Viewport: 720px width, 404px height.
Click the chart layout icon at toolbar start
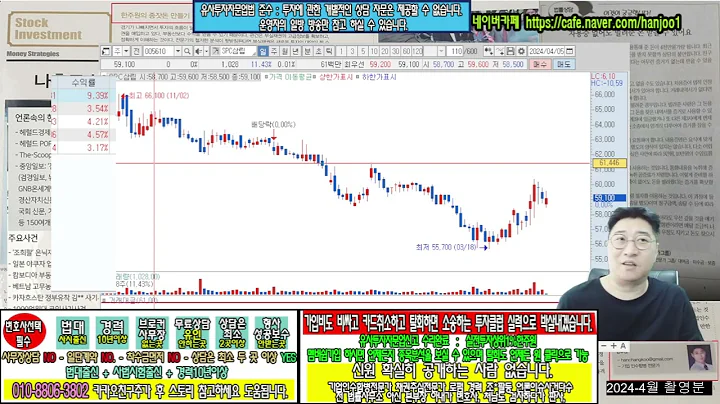point(106,51)
